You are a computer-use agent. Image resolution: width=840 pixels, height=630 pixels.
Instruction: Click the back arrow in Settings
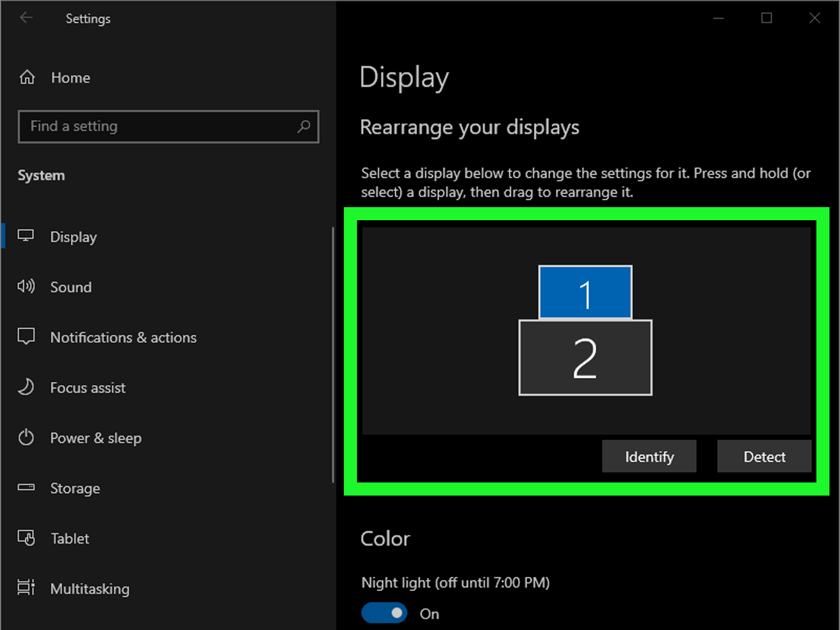tap(26, 18)
